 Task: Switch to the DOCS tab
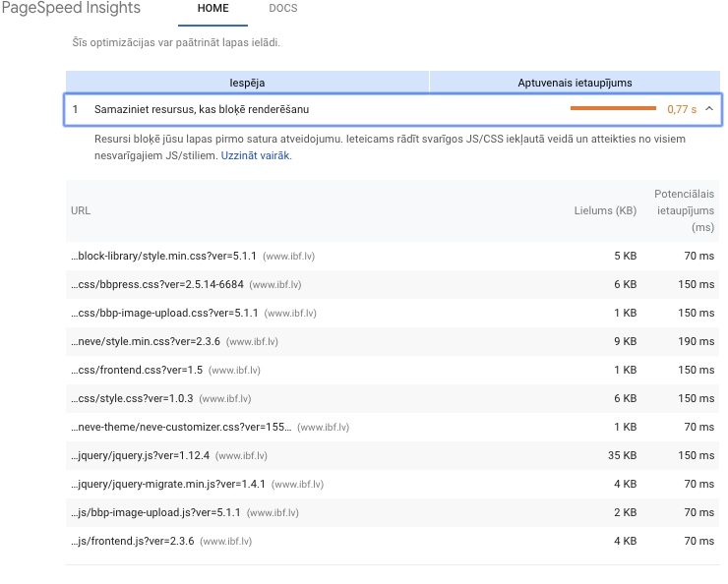pyautogui.click(x=282, y=9)
